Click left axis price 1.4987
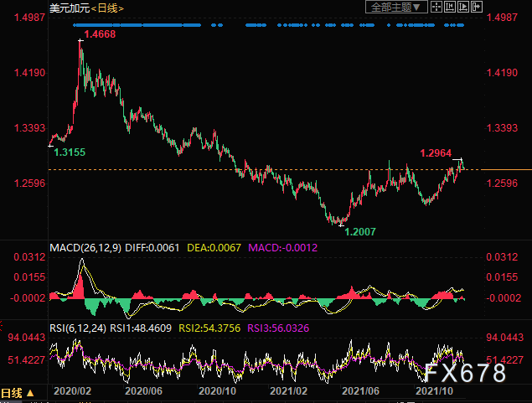Viewport: 532px width, 403px height. [x=29, y=18]
